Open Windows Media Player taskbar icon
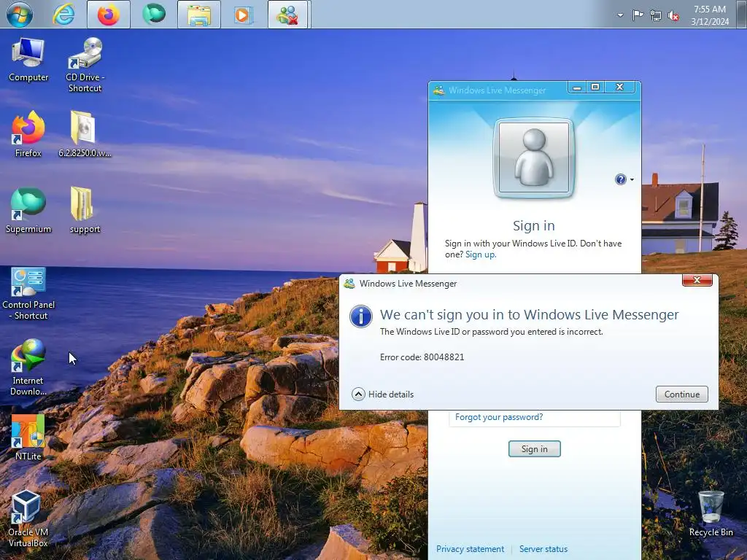 [244, 15]
